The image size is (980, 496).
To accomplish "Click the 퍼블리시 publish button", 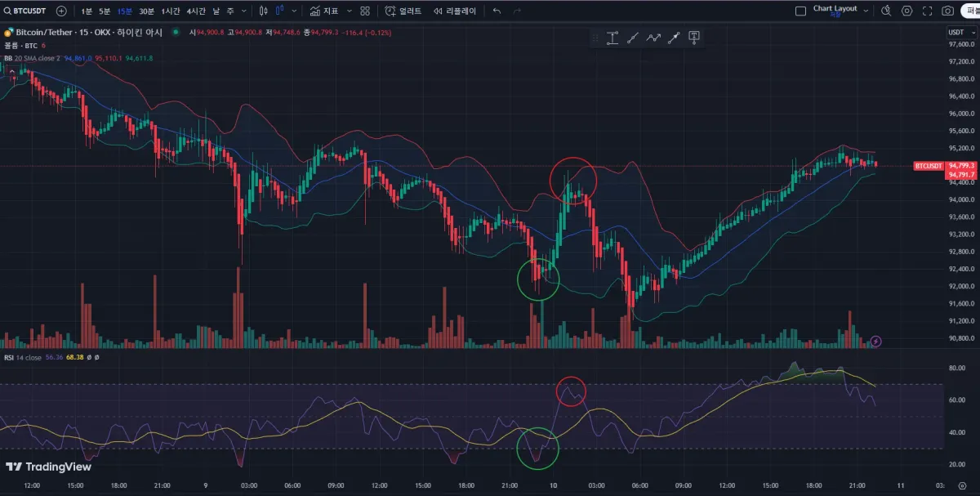I will (x=970, y=11).
